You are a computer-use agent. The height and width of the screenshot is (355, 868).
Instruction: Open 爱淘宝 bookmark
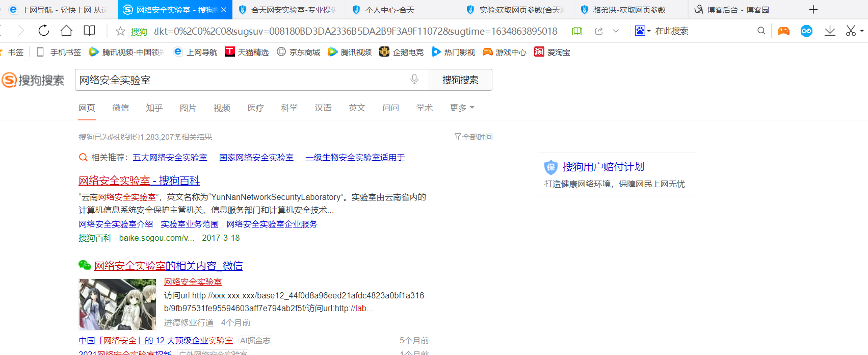tap(553, 52)
